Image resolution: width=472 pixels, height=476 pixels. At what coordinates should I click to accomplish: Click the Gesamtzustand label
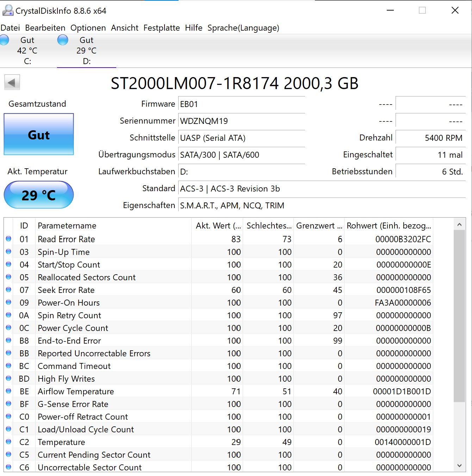pos(37,104)
